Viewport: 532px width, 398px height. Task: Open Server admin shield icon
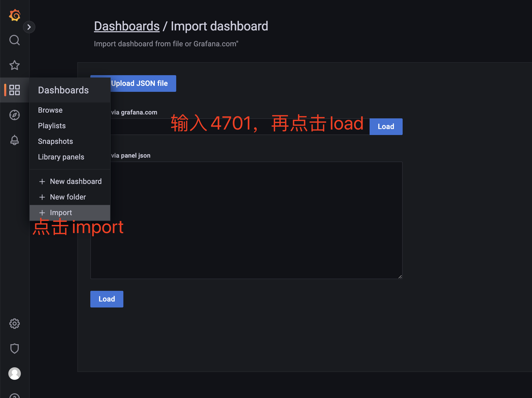point(15,349)
